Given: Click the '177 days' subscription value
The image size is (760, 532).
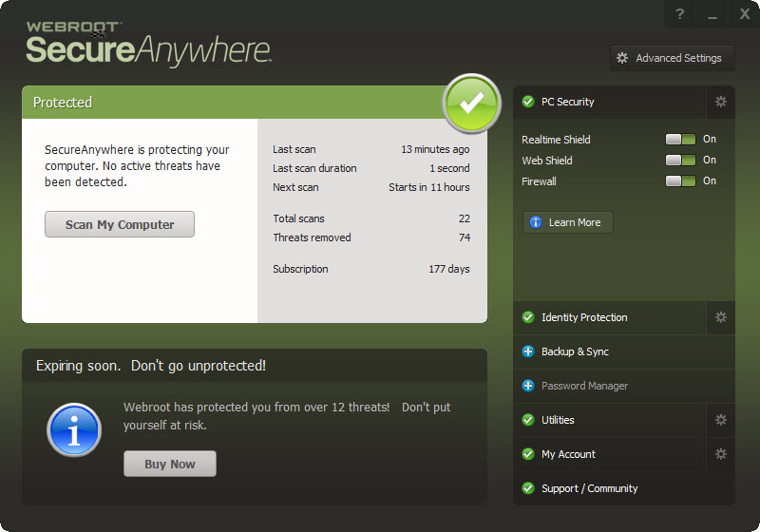Looking at the screenshot, I should (448, 269).
